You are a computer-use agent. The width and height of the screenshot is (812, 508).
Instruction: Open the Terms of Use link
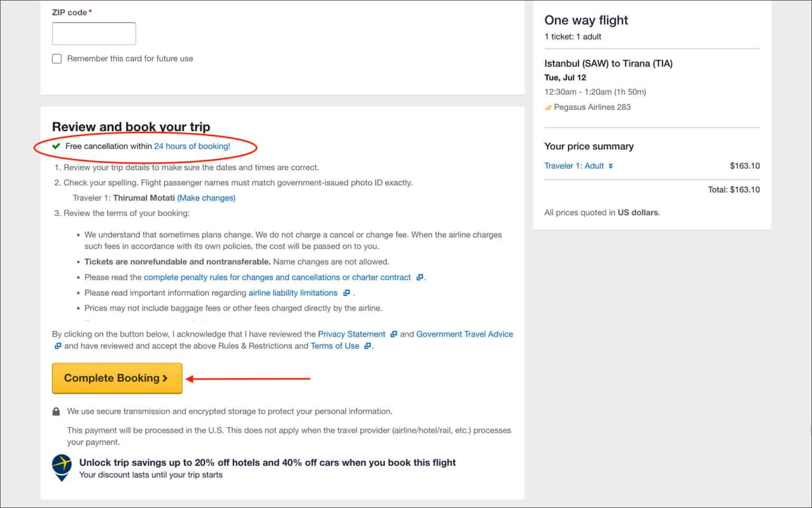(x=335, y=346)
